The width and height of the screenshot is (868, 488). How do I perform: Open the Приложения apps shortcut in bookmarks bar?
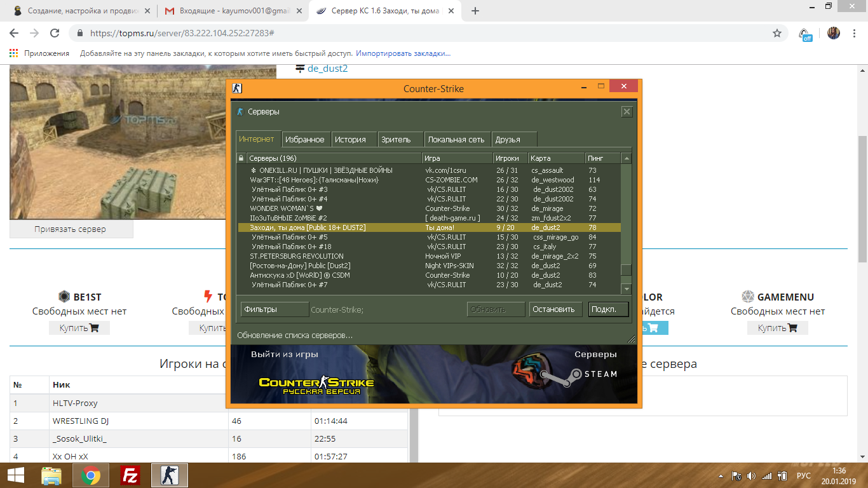coord(39,53)
